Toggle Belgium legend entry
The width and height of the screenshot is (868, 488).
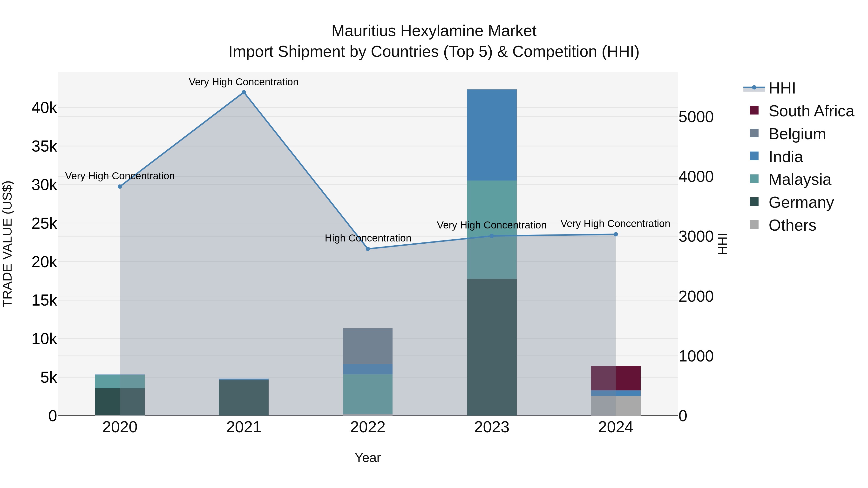(x=787, y=134)
